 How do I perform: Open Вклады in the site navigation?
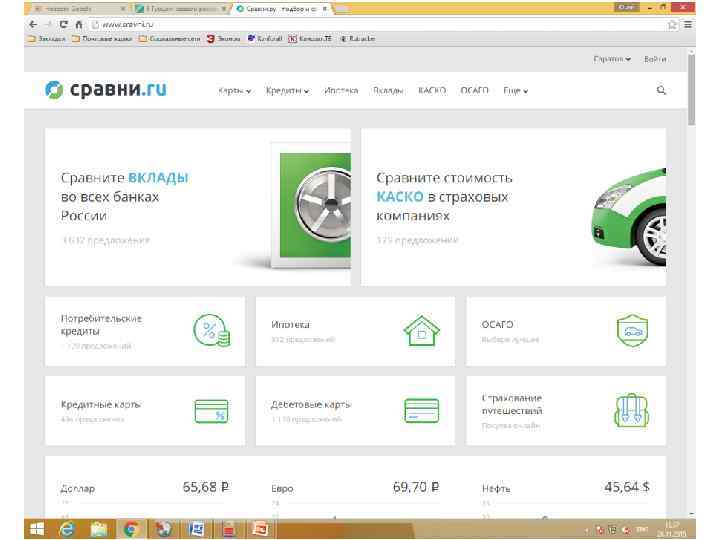click(388, 91)
